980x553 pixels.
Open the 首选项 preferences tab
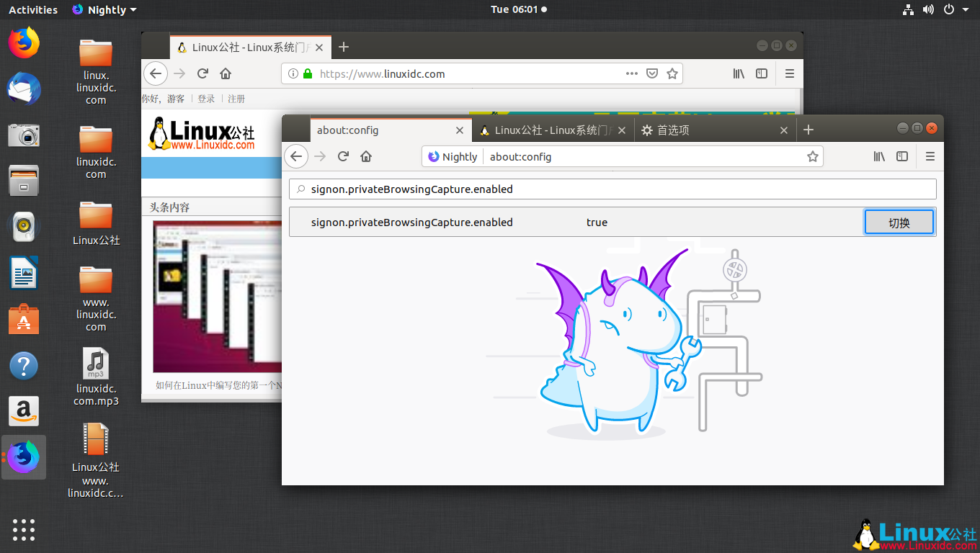pos(714,130)
